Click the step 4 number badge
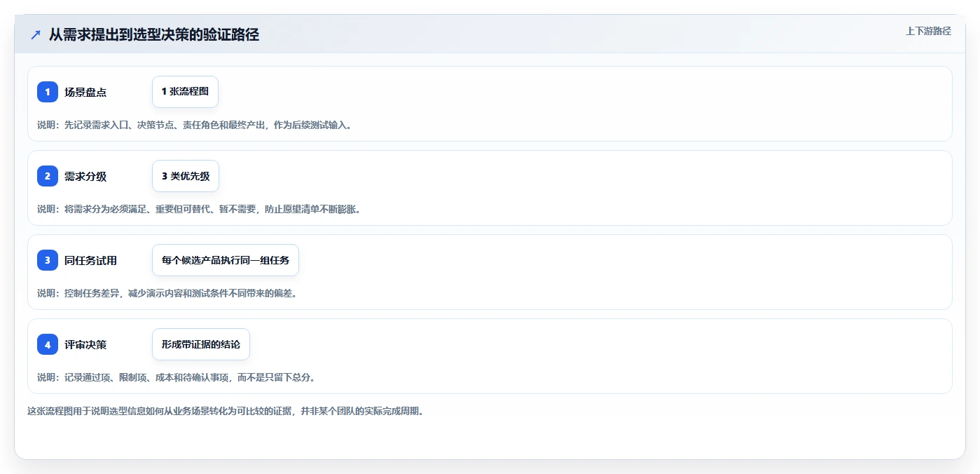 point(48,344)
